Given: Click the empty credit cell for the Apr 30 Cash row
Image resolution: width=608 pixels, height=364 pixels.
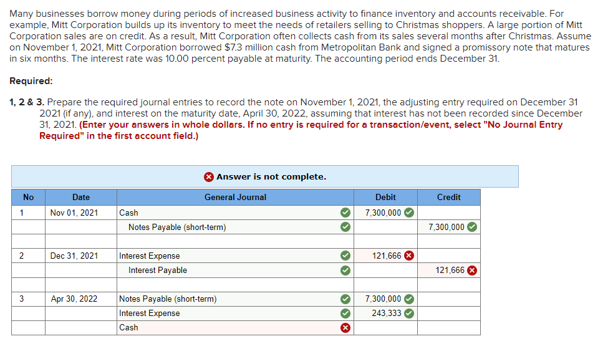Looking at the screenshot, I should (x=448, y=327).
